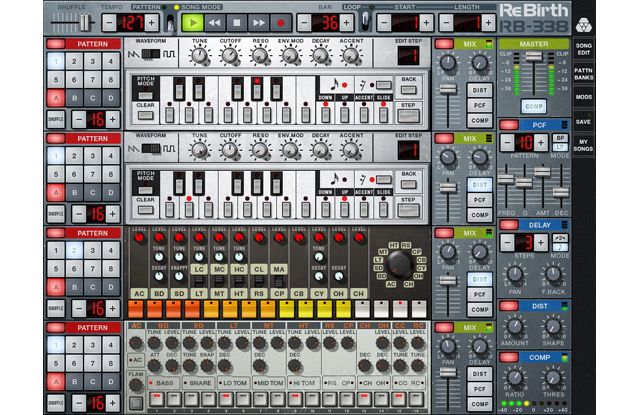The image size is (640, 415).
Task: Open My Songs from the sidebar
Action: point(583,145)
